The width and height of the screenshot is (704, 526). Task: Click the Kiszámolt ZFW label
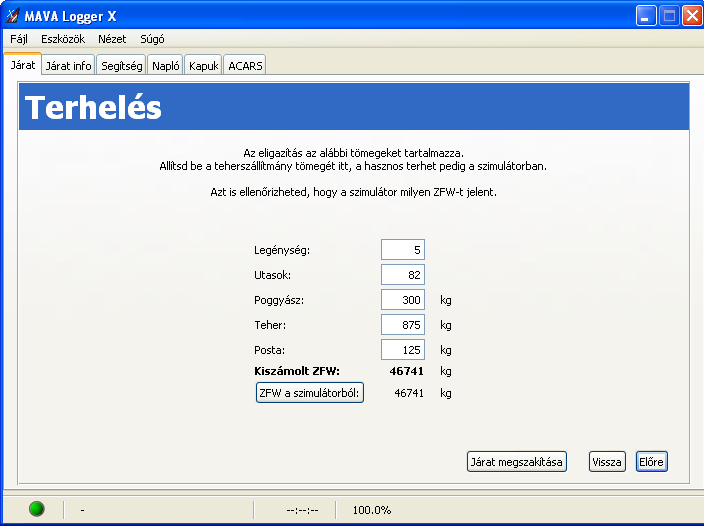[297, 371]
